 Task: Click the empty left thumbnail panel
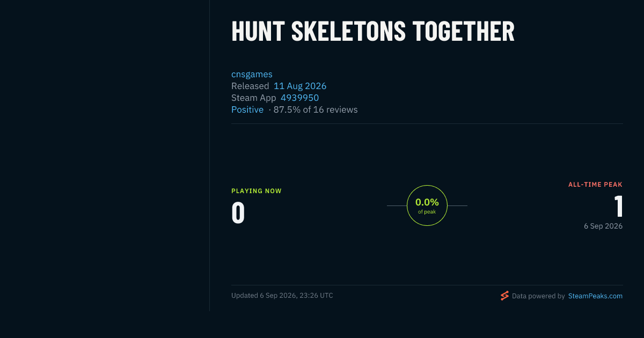pyautogui.click(x=105, y=156)
